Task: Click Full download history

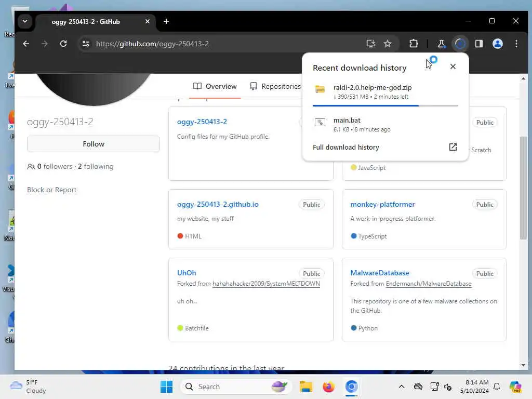Action: (x=345, y=147)
